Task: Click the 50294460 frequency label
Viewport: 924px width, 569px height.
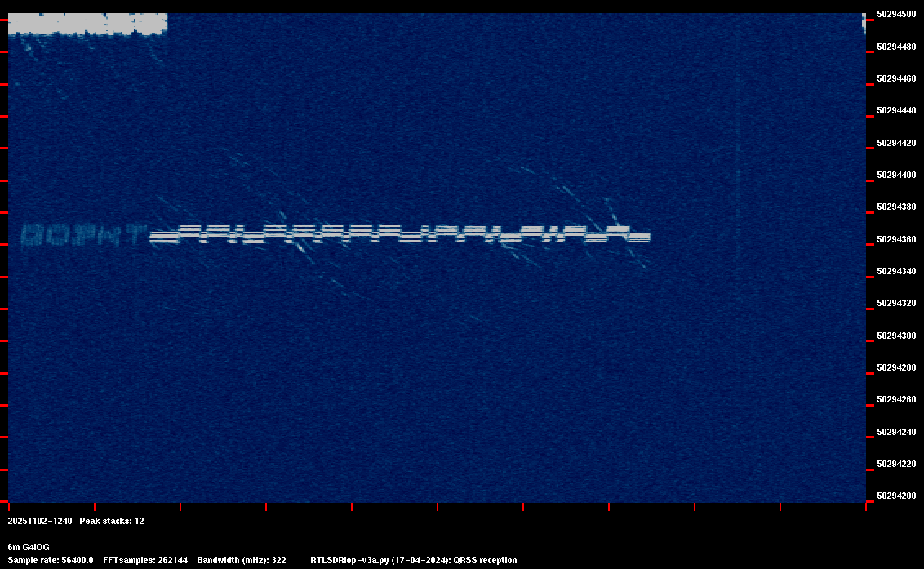Action: pos(896,78)
